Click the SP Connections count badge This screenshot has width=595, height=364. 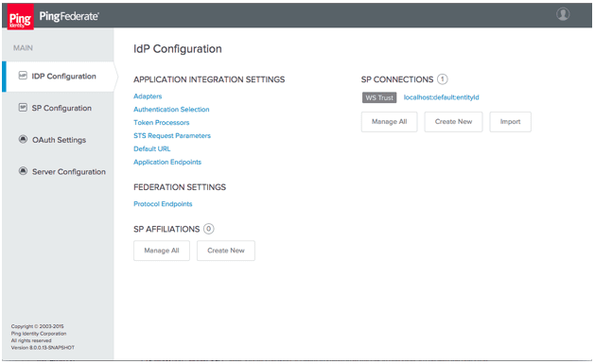pyautogui.click(x=443, y=79)
